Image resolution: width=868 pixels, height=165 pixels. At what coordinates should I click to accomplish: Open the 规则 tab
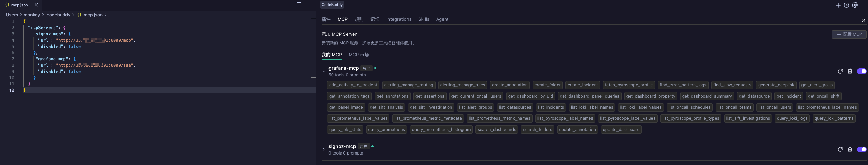[359, 19]
